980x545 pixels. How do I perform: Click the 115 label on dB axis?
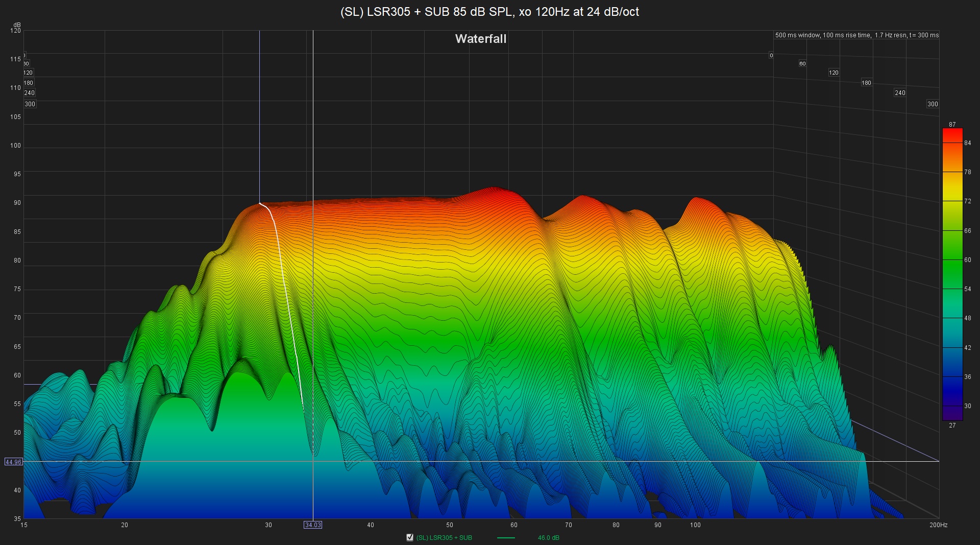[x=15, y=59]
